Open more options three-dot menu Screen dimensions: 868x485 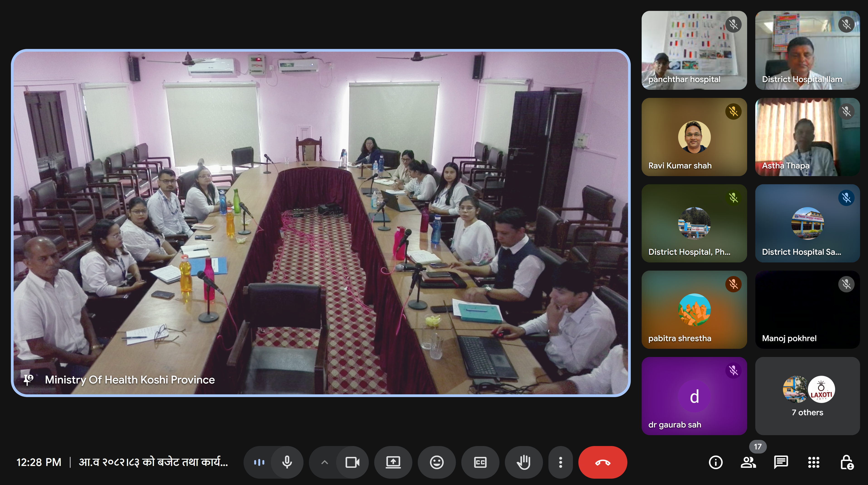[x=560, y=462]
